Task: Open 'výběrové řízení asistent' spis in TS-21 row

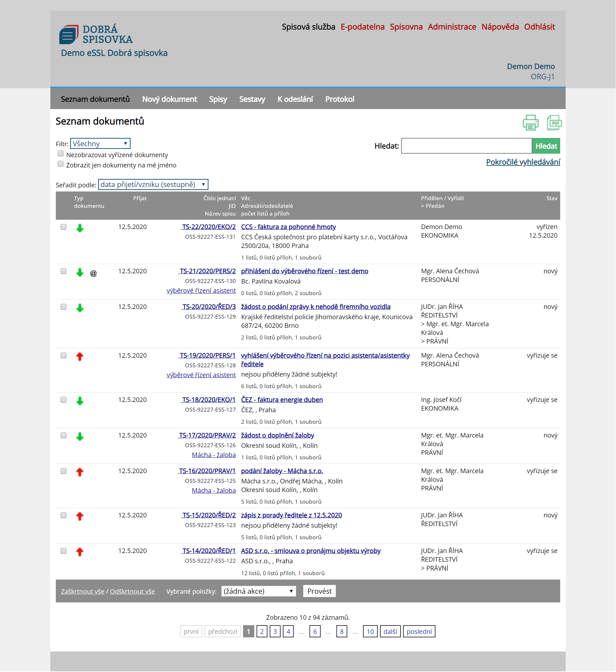Action: [201, 291]
